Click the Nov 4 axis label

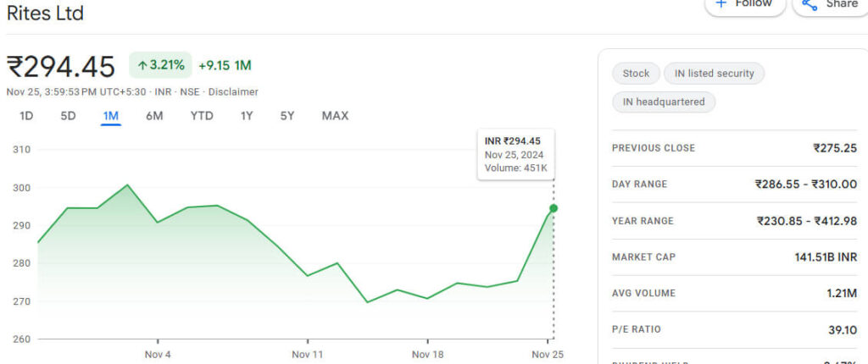click(x=158, y=355)
